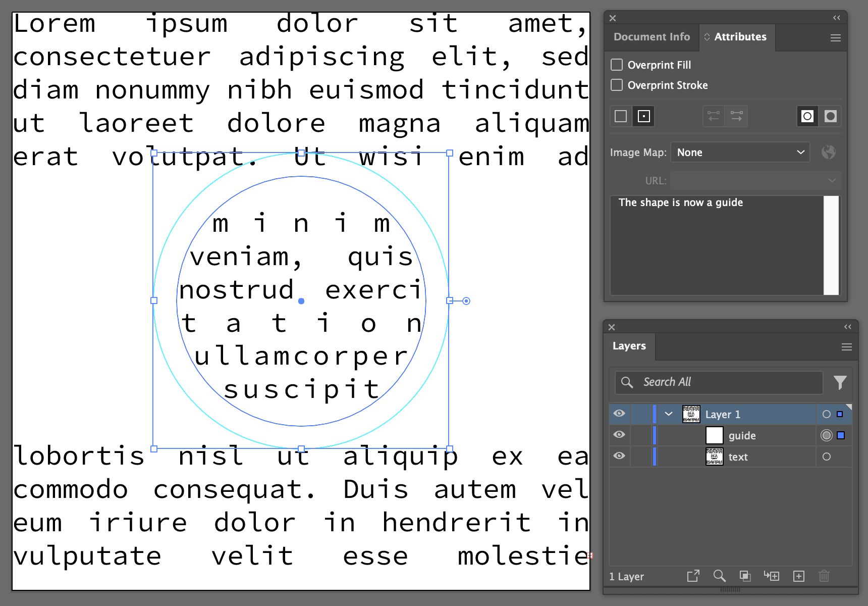Screen dimensions: 868x606
Task: Collapse Layer 1 with its chevron
Action: point(669,414)
